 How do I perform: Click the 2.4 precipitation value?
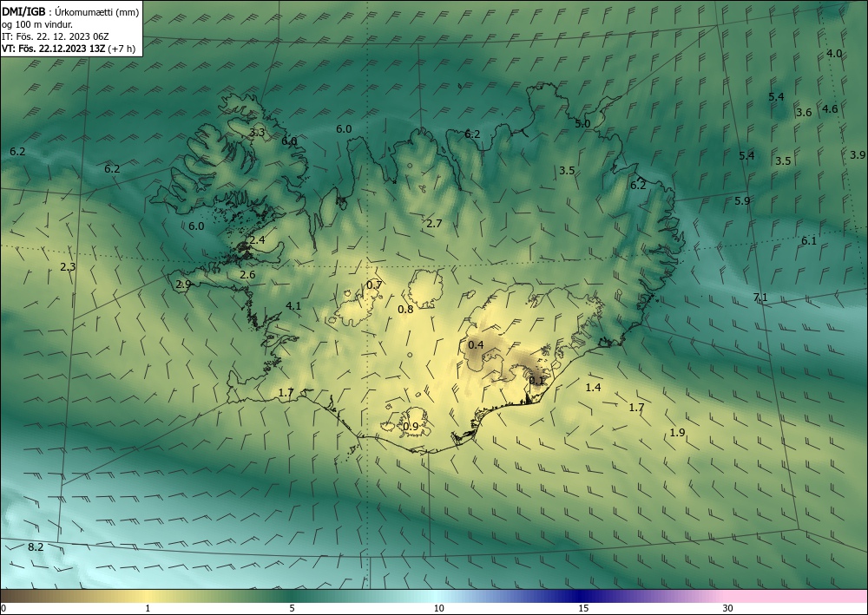[x=257, y=240]
